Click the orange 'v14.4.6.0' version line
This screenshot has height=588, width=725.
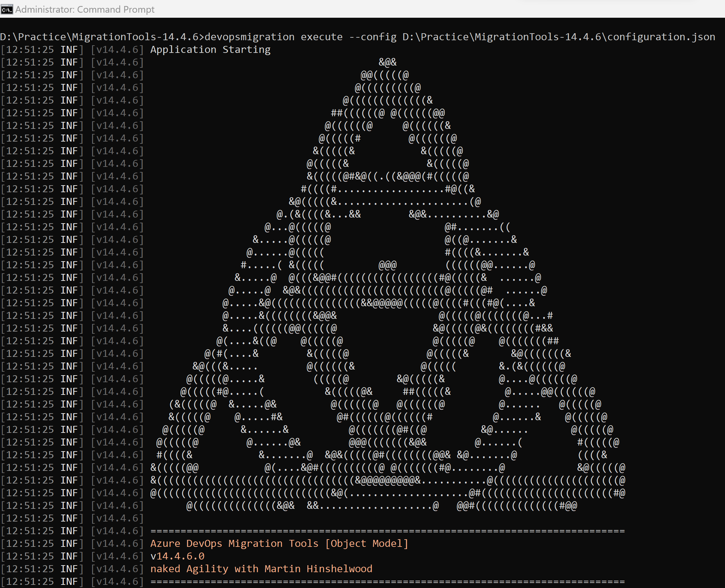[177, 556]
